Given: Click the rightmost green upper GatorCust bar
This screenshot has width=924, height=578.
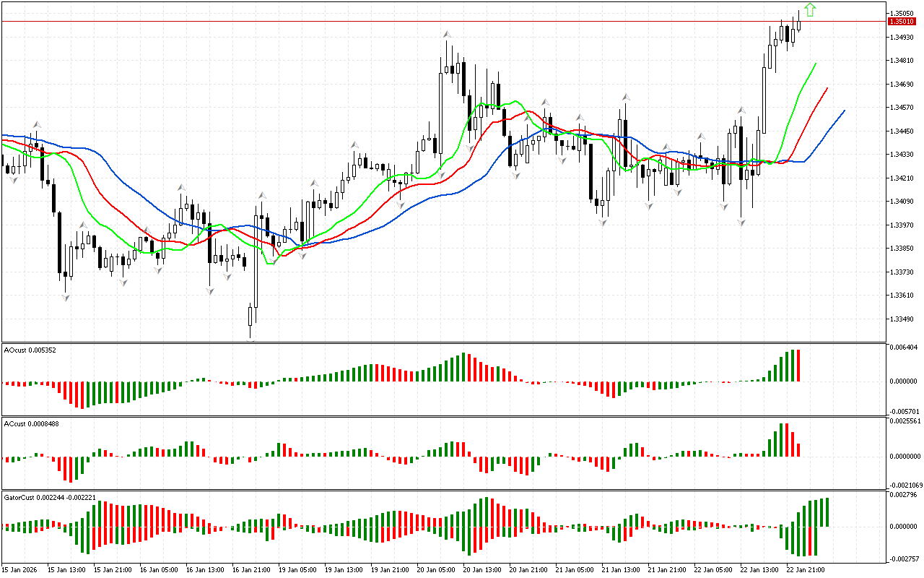Looking at the screenshot, I should (827, 512).
